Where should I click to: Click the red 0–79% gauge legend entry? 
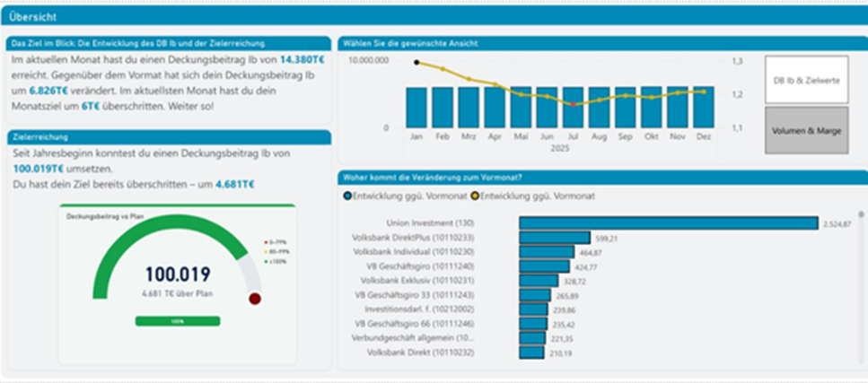270,242
